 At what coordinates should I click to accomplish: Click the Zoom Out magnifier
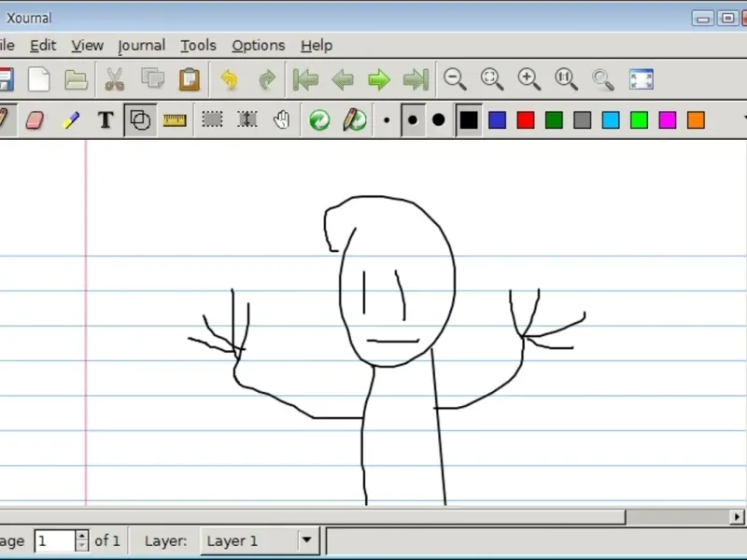click(455, 79)
